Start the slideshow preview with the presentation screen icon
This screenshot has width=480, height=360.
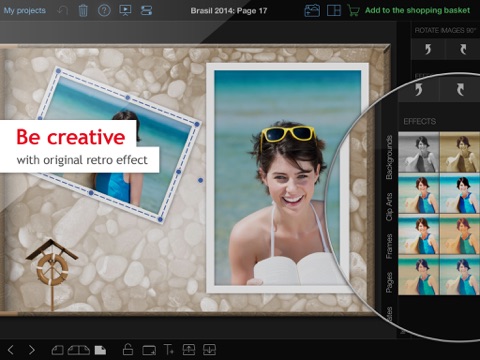pos(125,11)
